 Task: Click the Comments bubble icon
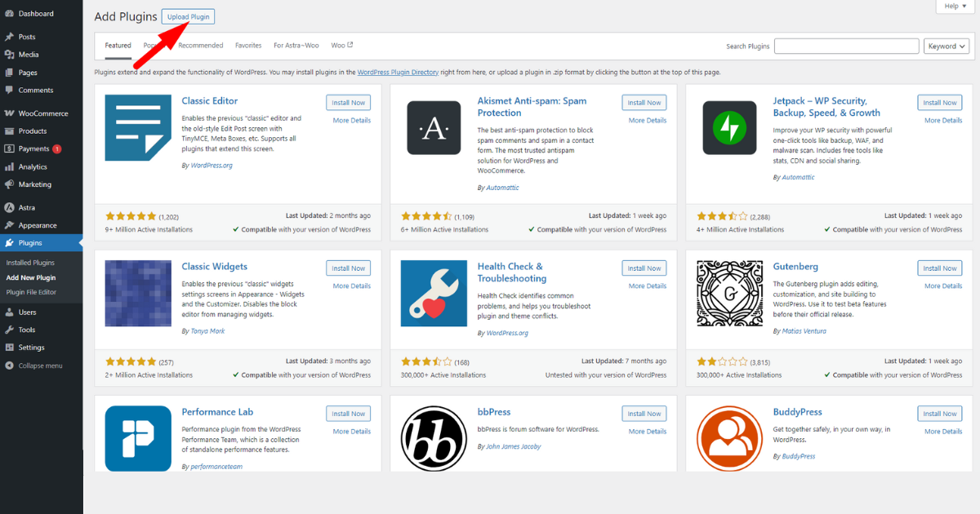point(8,91)
